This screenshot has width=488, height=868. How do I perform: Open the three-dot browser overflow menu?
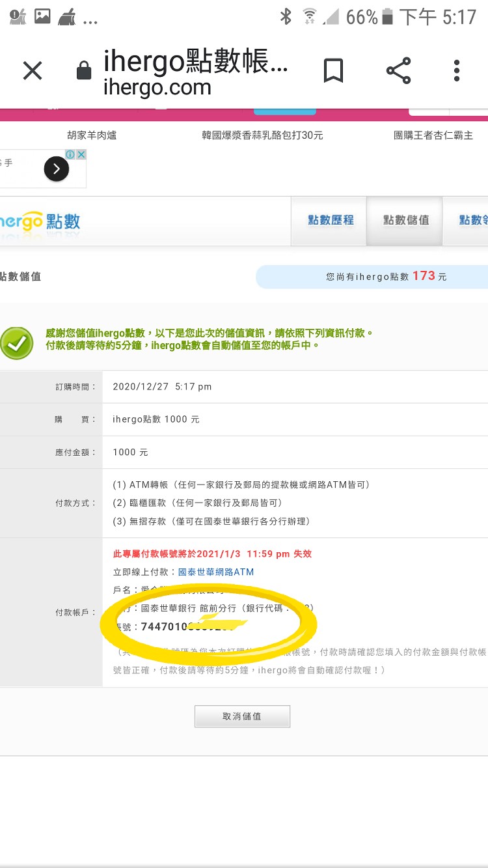point(457,70)
